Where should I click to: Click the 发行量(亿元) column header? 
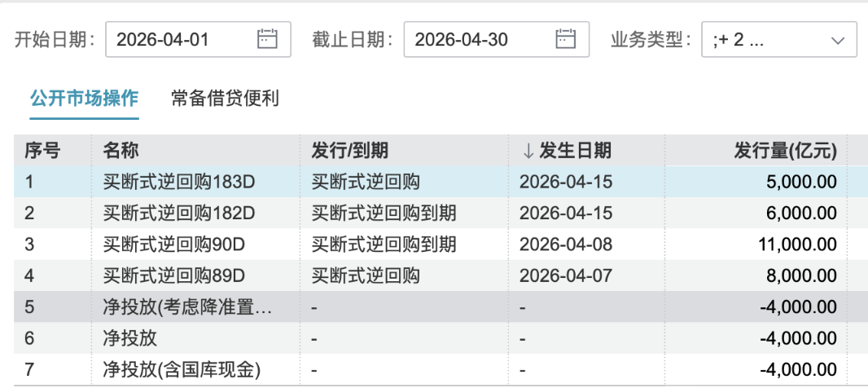tap(785, 151)
